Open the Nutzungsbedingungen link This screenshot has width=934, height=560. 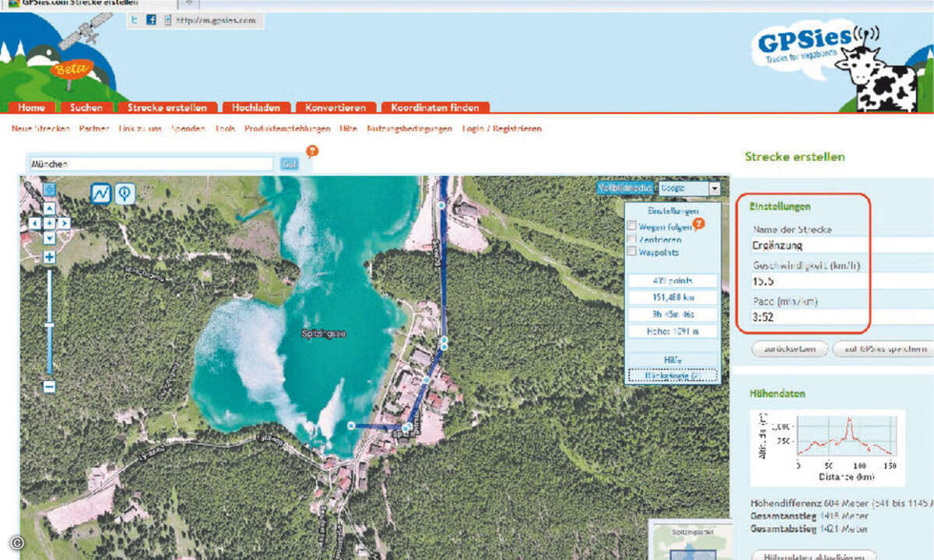409,128
